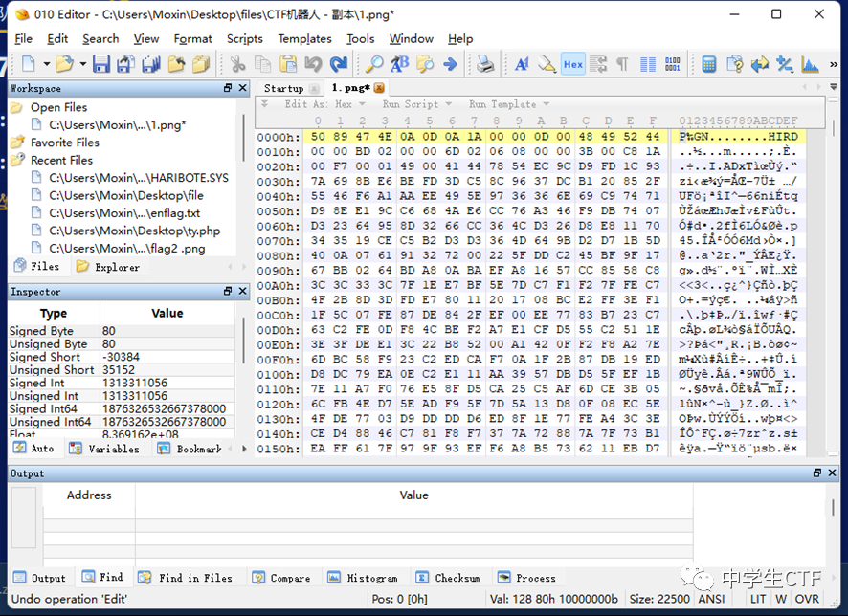Image resolution: width=848 pixels, height=616 pixels.
Task: Click the Copy icon
Action: coord(263,64)
